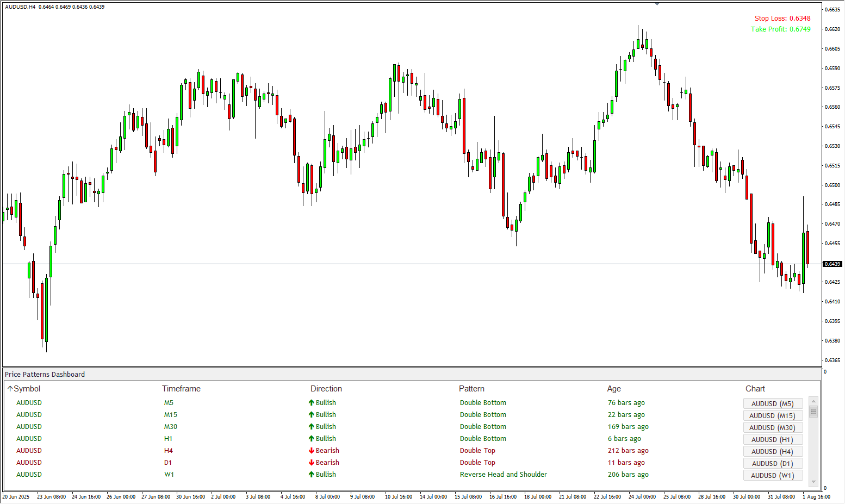The width and height of the screenshot is (845, 504).
Task: Open the AUDUSD (M5) chart
Action: pyautogui.click(x=772, y=403)
